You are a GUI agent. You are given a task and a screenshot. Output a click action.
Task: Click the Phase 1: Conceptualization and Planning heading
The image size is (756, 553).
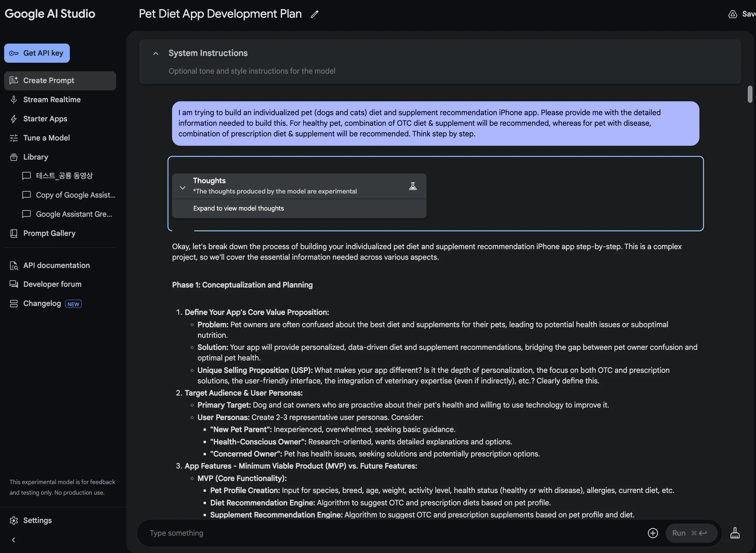pyautogui.click(x=242, y=285)
